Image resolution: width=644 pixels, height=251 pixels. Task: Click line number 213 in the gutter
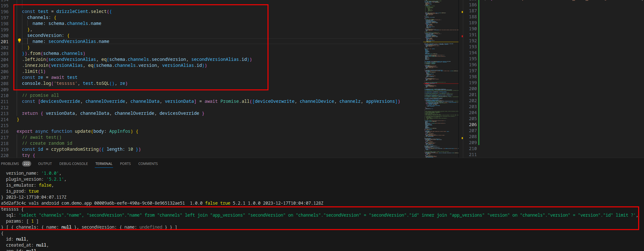[5, 114]
